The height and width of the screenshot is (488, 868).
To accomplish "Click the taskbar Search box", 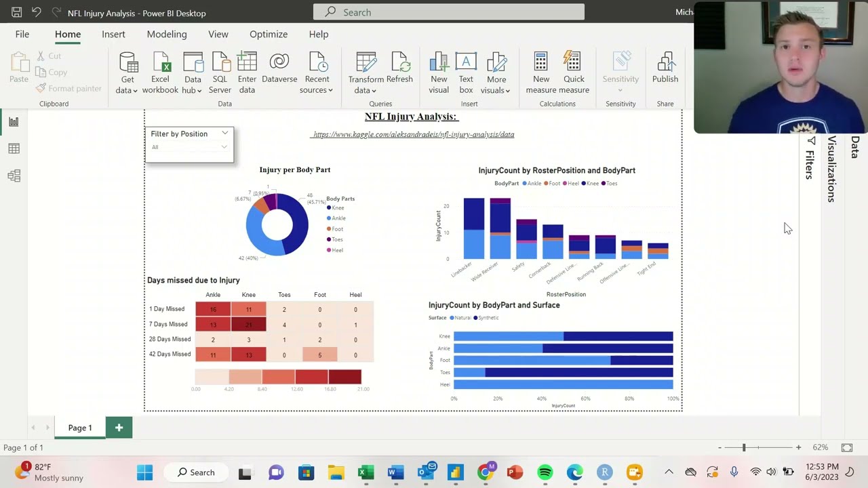I will 196,472.
